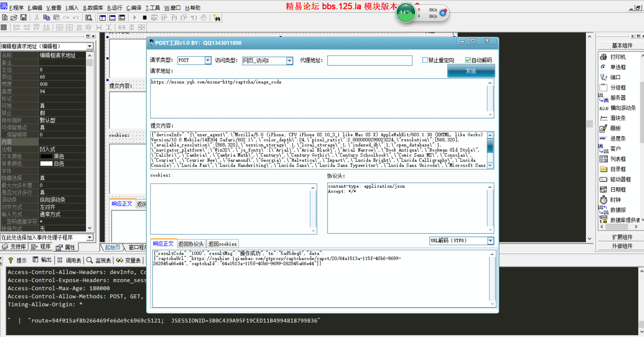The width and height of the screenshot is (644, 337).
Task: Select the 时钟 clock component
Action: point(615,200)
